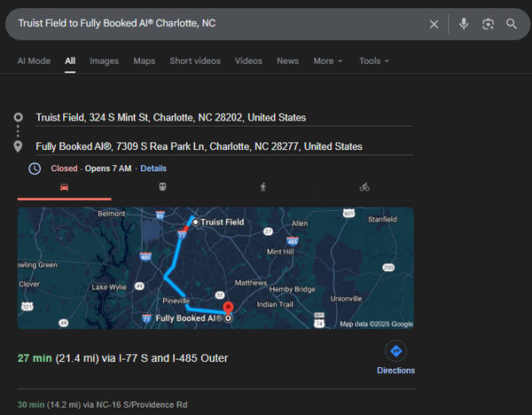Image resolution: width=532 pixels, height=415 pixels.
Task: Open the News tab
Action: click(287, 61)
